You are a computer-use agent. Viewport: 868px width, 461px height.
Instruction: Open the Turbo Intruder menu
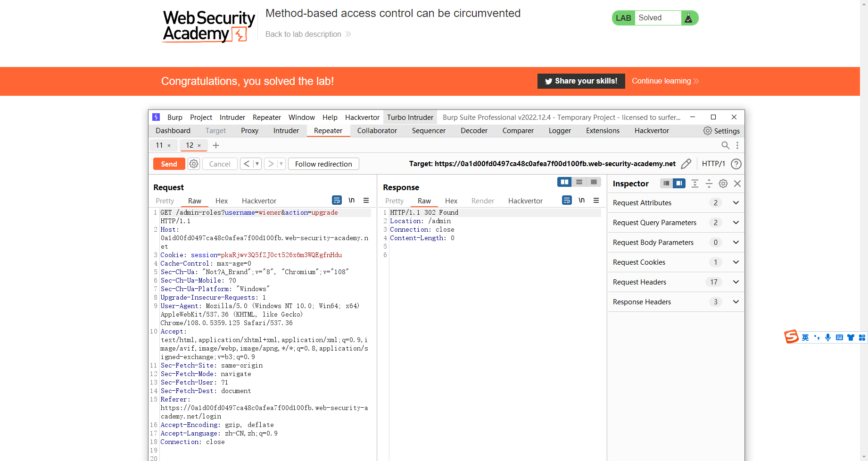click(410, 117)
